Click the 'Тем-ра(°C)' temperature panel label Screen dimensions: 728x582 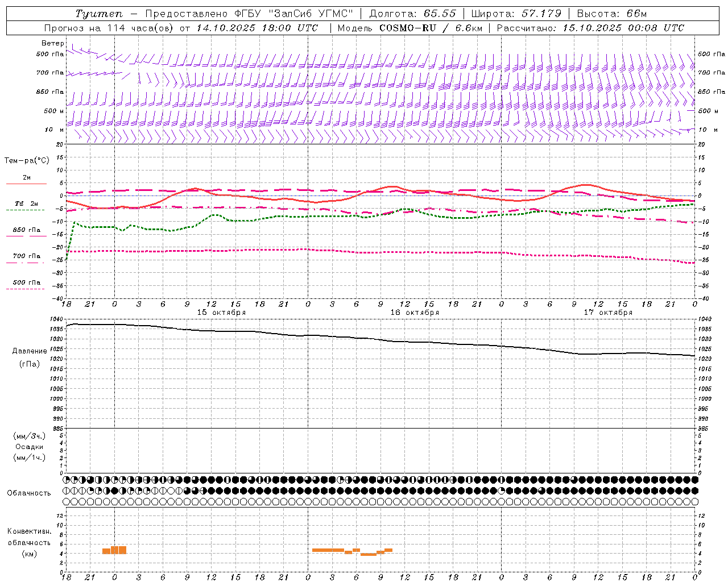pyautogui.click(x=27, y=161)
